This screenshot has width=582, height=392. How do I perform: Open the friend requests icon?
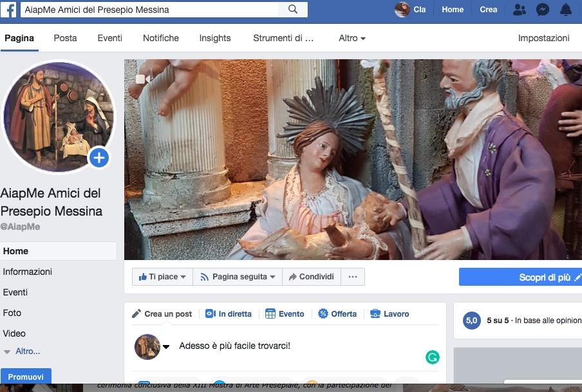click(520, 10)
